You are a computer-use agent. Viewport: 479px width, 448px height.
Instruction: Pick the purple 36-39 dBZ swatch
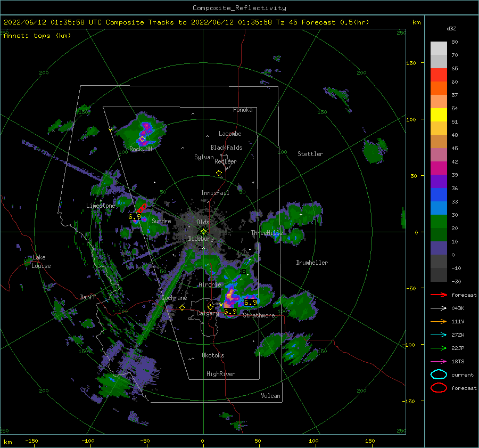point(439,182)
